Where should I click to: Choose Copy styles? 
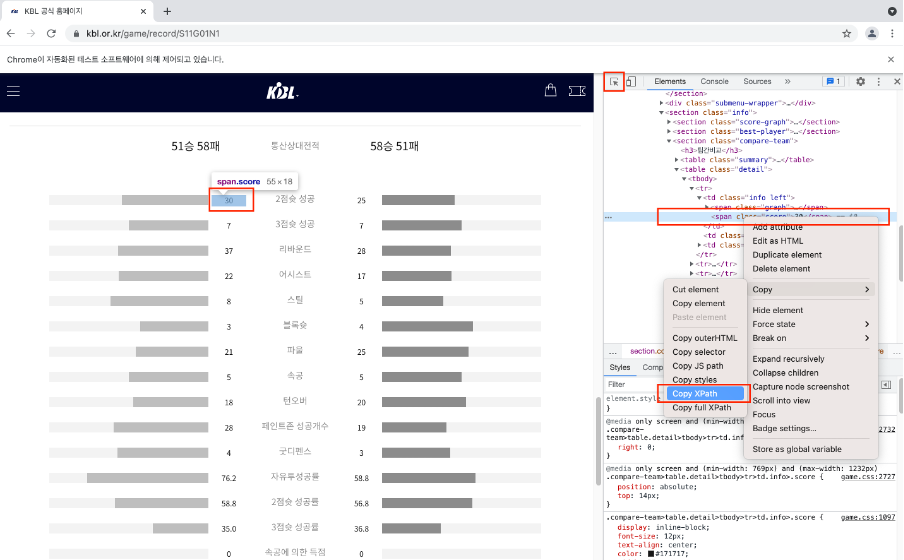(x=695, y=379)
